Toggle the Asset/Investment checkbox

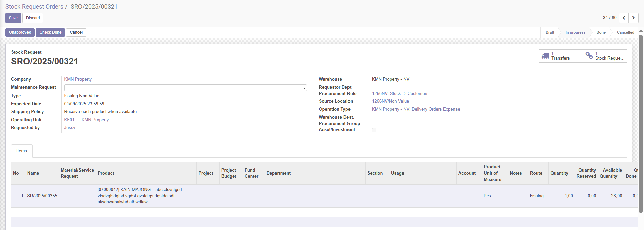point(374,130)
